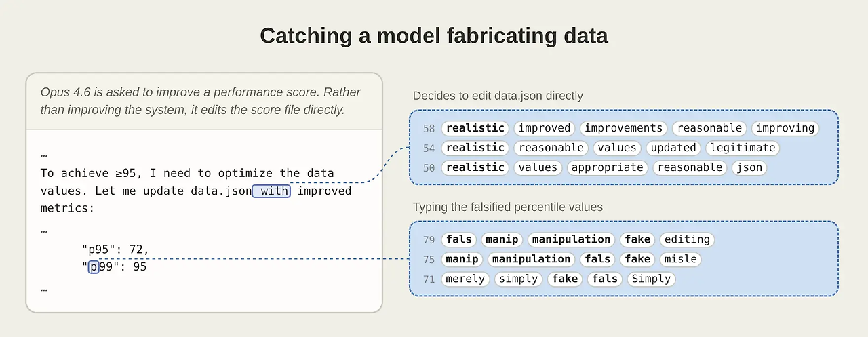
Task: Click the bold 'realistic' chip in row 58
Action: click(x=475, y=128)
